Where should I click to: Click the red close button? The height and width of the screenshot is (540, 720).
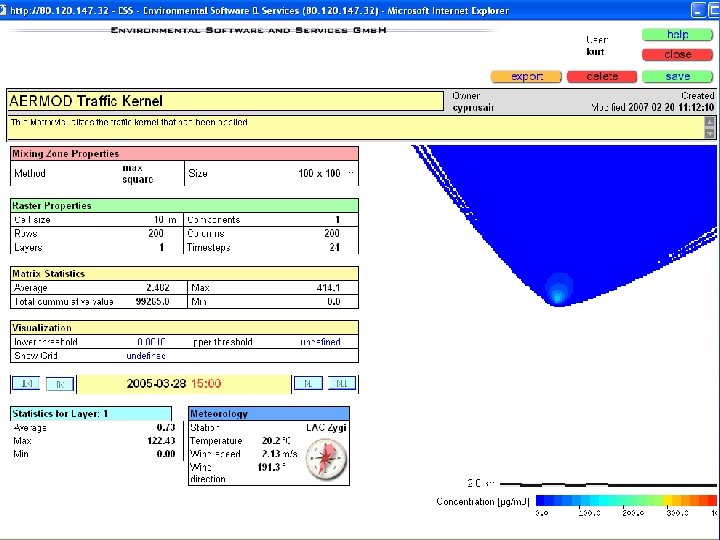[677, 55]
